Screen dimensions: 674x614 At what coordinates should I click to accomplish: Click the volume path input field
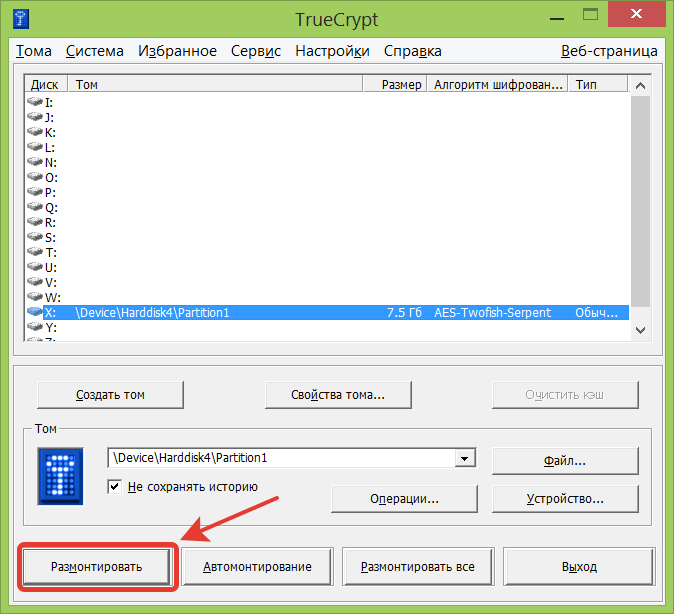coord(280,458)
